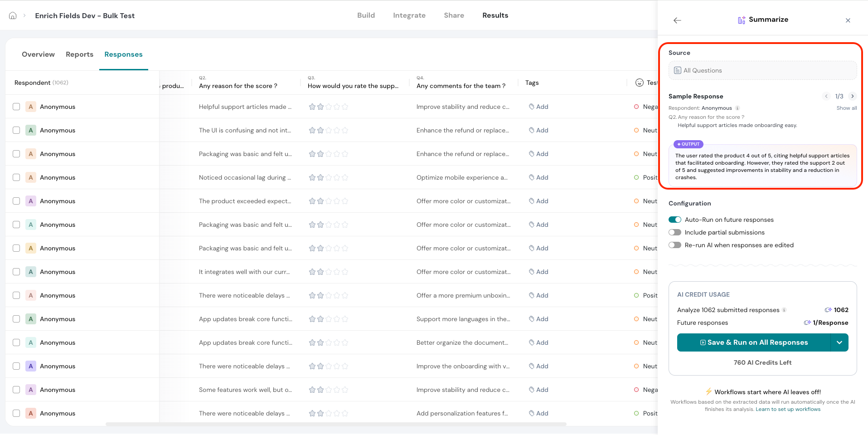Click the horizontal scrollbar under the table
The height and width of the screenshot is (435, 868).
[335, 424]
